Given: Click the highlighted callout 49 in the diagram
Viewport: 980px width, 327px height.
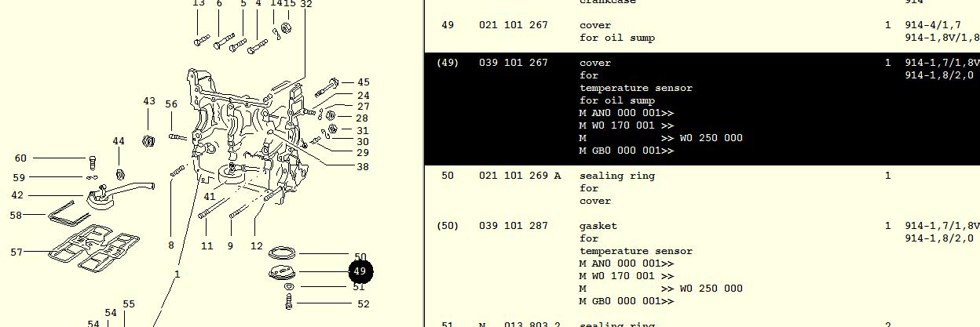Looking at the screenshot, I should coord(360,271).
